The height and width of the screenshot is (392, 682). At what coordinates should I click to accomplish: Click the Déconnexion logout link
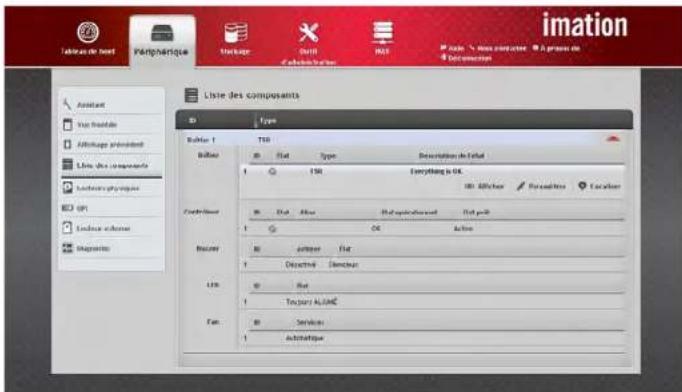[x=466, y=57]
